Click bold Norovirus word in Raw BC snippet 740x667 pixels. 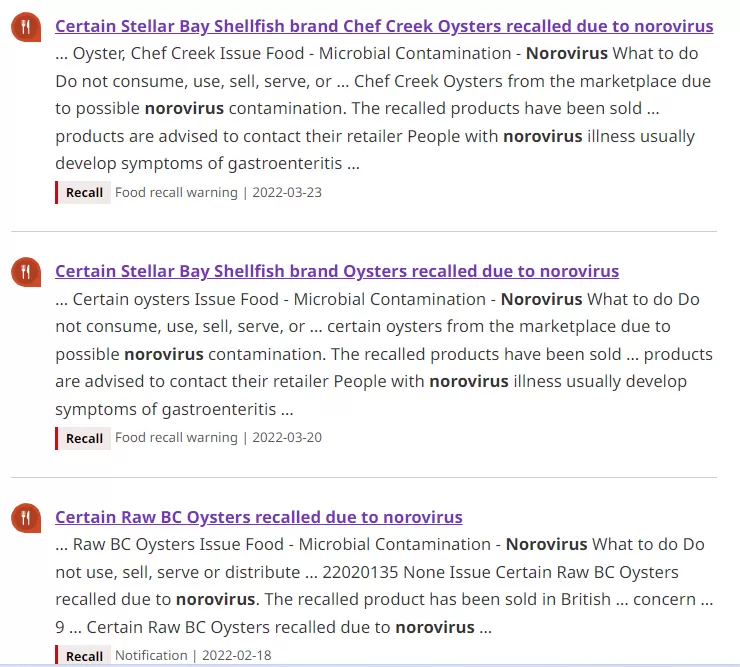(547, 544)
